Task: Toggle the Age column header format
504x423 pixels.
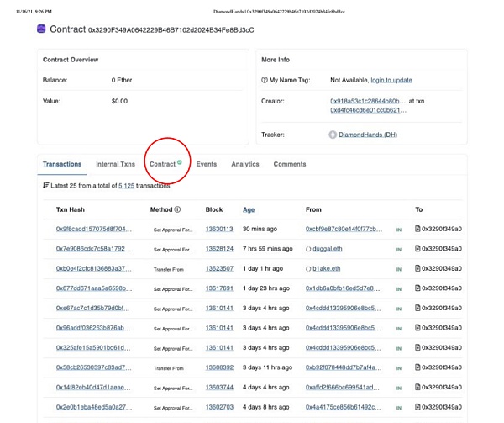Action: click(249, 209)
